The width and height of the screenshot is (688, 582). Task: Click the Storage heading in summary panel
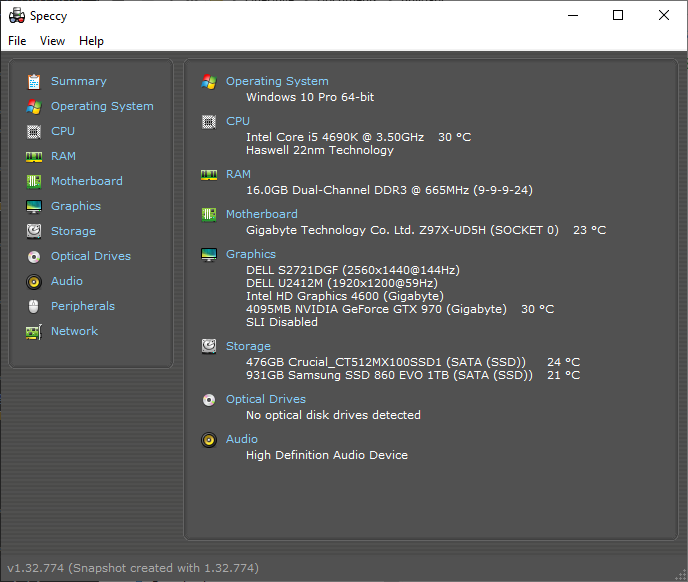point(248,346)
